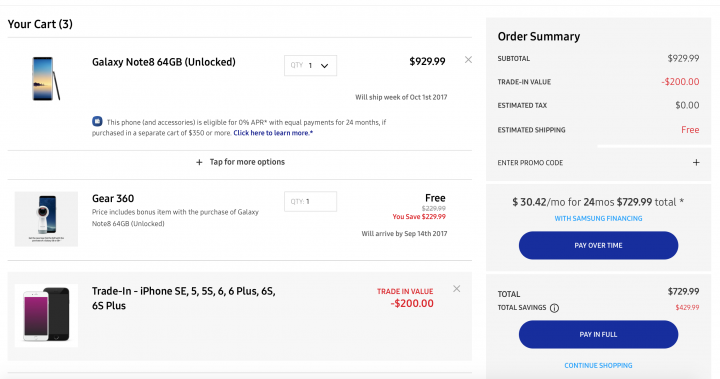View the iPhone trade-in thumbnail
This screenshot has height=379, width=720.
tap(46, 315)
